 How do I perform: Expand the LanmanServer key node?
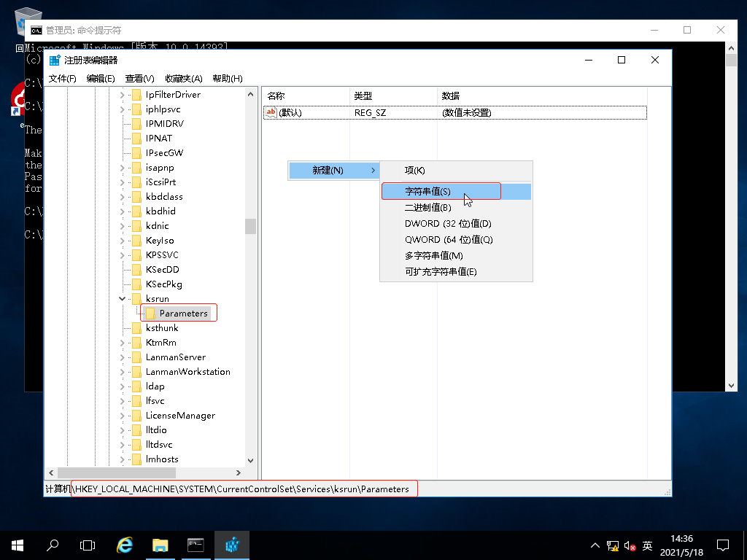click(122, 357)
